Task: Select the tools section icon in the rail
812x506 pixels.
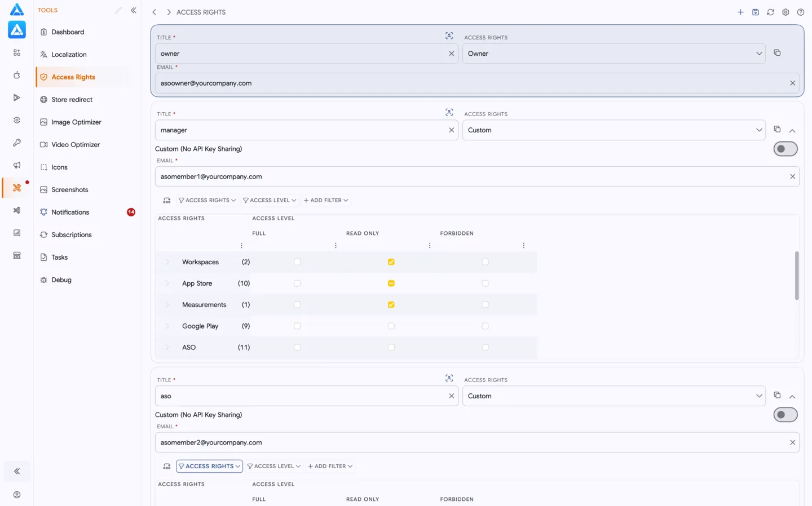Action: click(x=17, y=188)
